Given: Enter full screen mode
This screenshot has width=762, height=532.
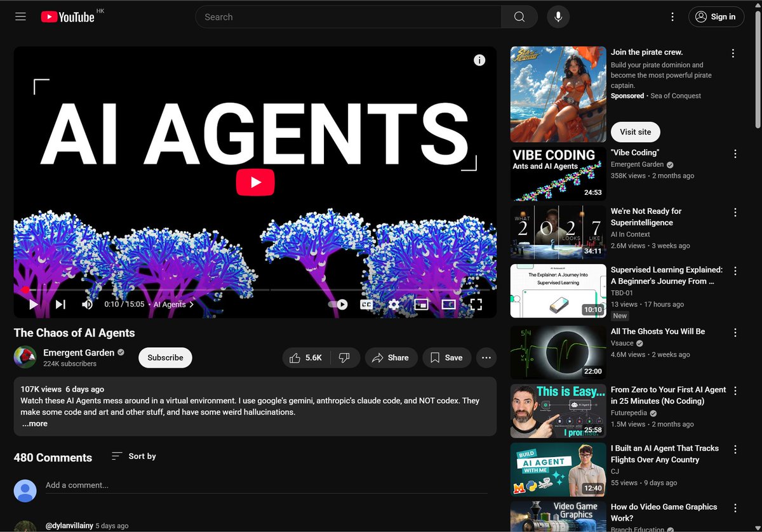Looking at the screenshot, I should click(x=476, y=305).
